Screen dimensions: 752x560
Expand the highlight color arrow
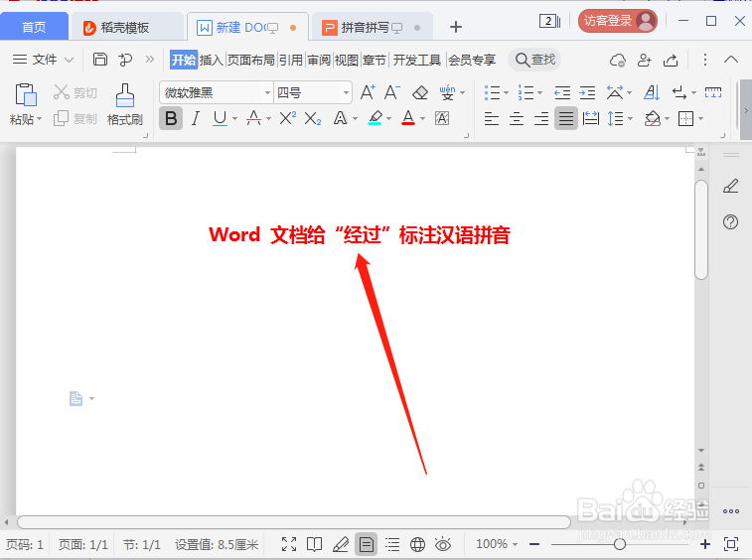[388, 118]
